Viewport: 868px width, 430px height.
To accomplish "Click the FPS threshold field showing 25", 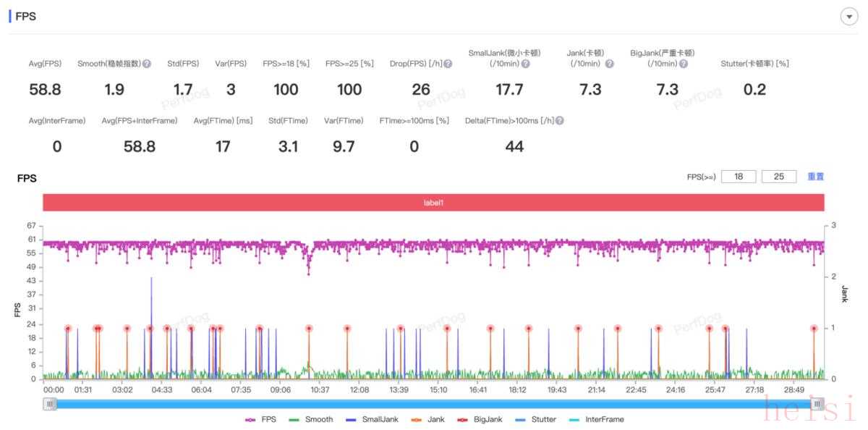I will pyautogui.click(x=778, y=177).
